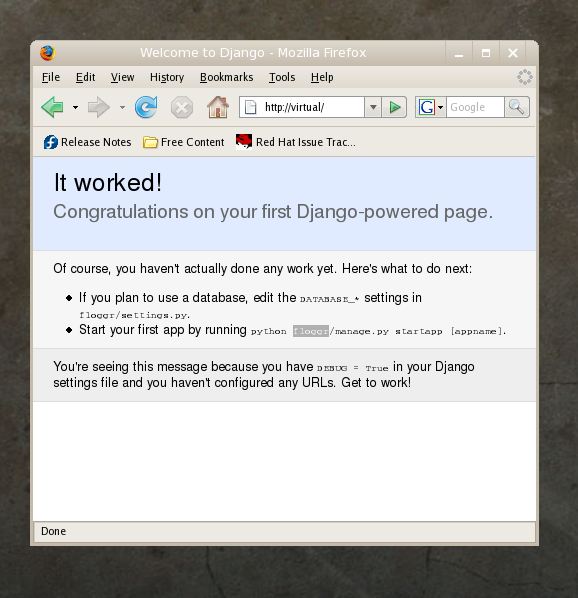This screenshot has height=598, width=578.
Task: Minimize the Firefox window
Action: coord(459,53)
